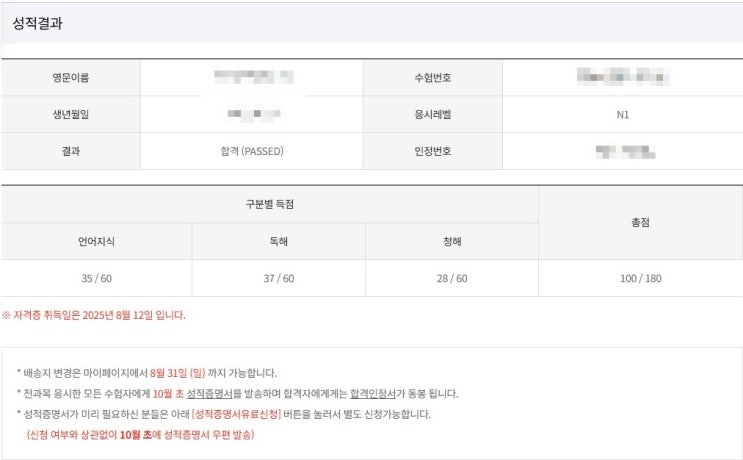
Task: Click the 청해 column header
Action: point(451,241)
